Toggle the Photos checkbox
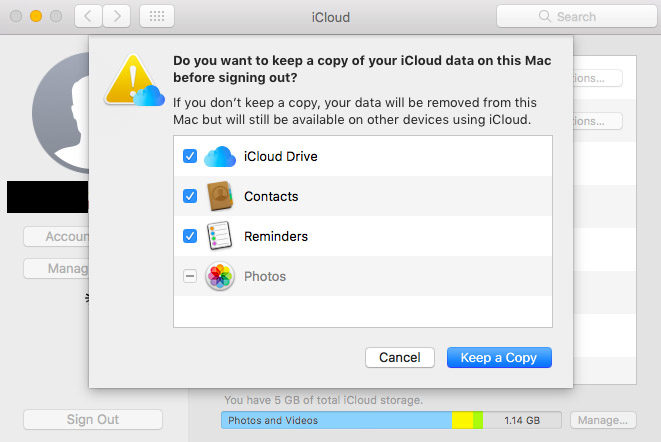 click(190, 277)
